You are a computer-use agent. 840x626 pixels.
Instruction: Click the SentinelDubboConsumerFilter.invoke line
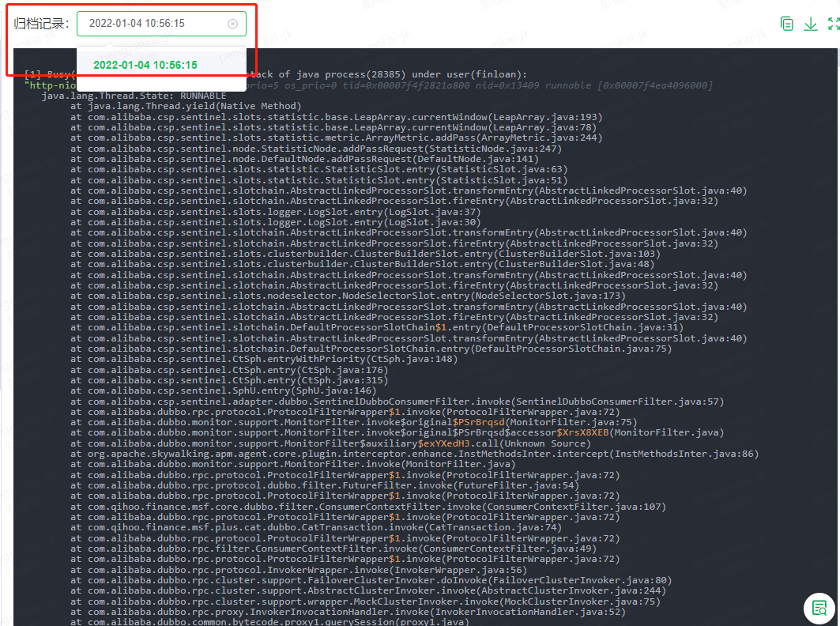click(x=397, y=402)
